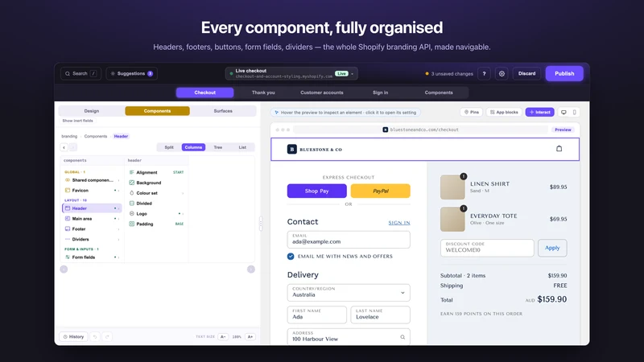This screenshot has height=362, width=644.
Task: Switch view mode to Split
Action: 169,147
